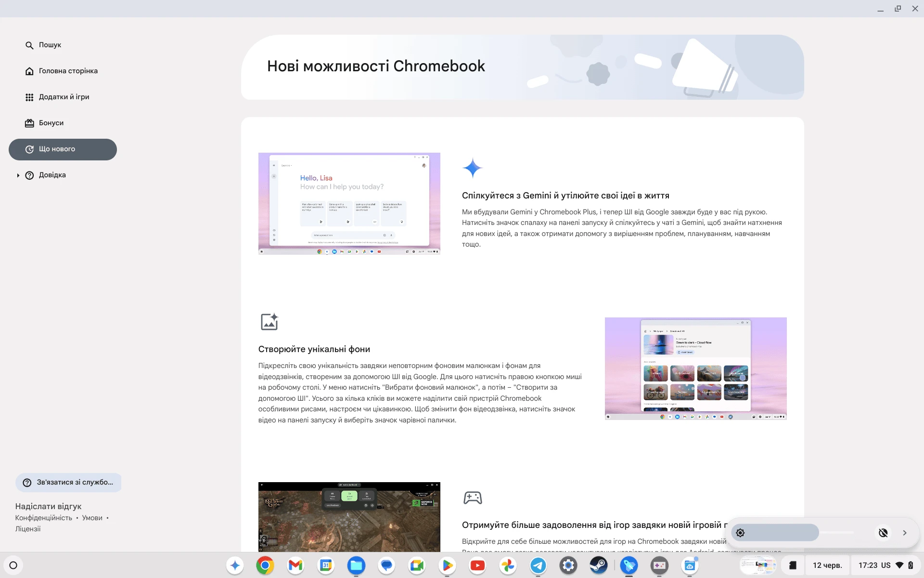Open the Пошук search item
Image resolution: width=924 pixels, height=578 pixels.
pyautogui.click(x=43, y=45)
